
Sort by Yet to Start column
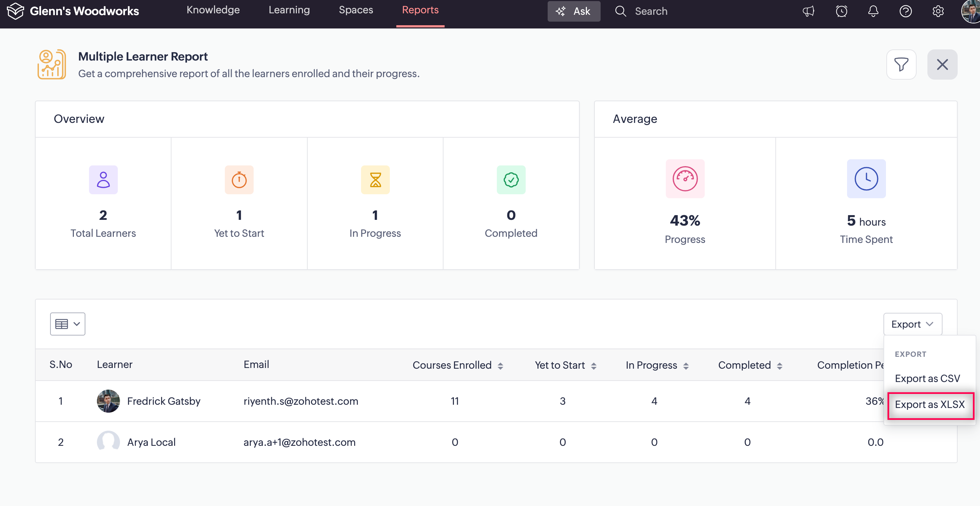(593, 365)
